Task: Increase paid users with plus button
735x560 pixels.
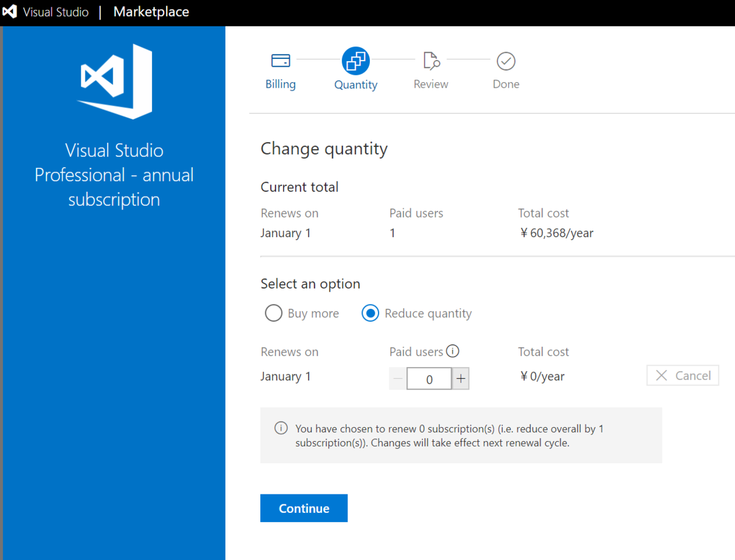Action: (461, 379)
